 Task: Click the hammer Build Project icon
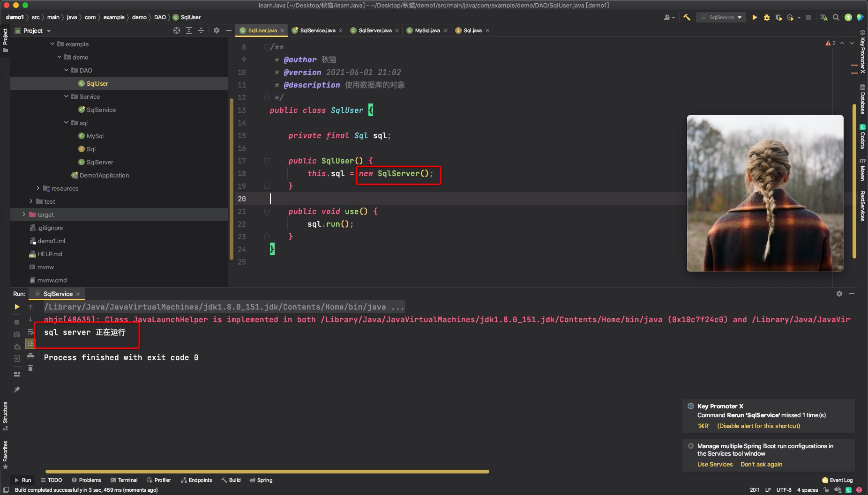pos(687,17)
